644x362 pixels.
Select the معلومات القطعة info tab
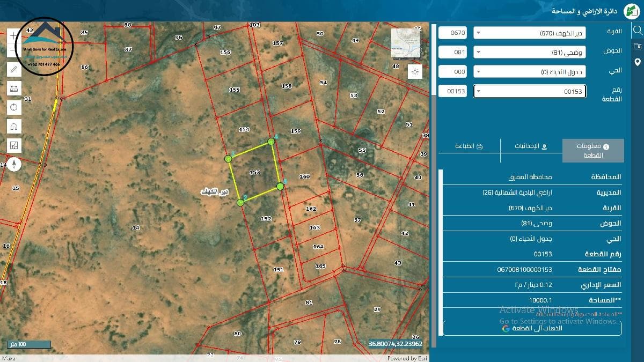(593, 151)
